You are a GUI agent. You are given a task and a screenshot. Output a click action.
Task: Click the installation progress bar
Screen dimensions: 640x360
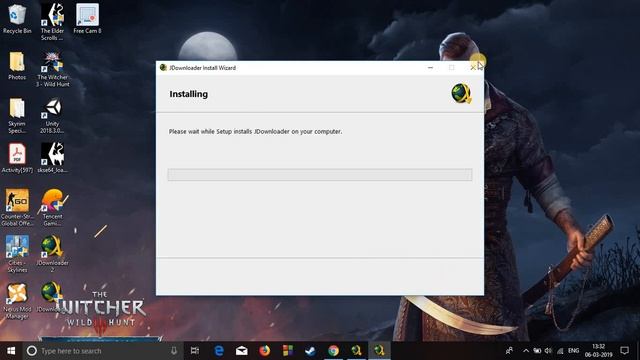(320, 175)
